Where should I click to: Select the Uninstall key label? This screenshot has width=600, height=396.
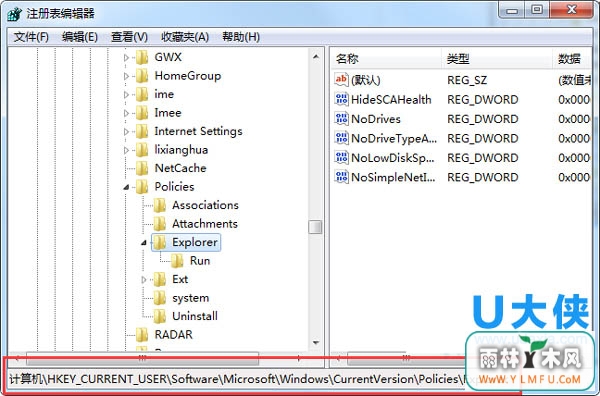pos(195,316)
